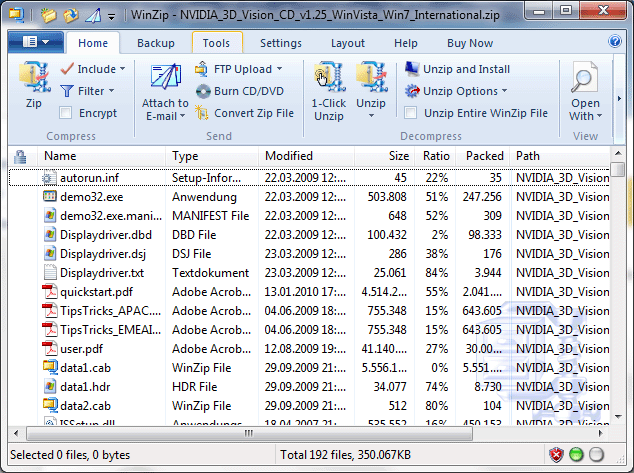The height and width of the screenshot is (473, 634).
Task: Click the FTP Upload icon
Action: click(201, 69)
